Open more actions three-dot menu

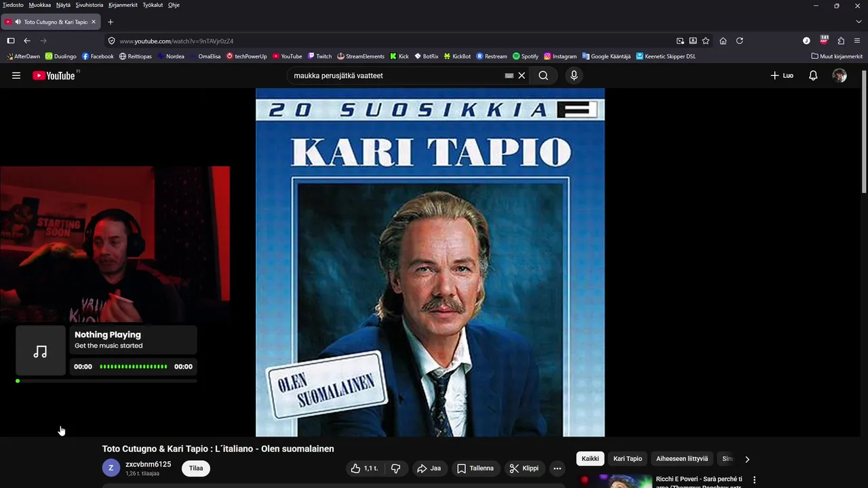557,468
